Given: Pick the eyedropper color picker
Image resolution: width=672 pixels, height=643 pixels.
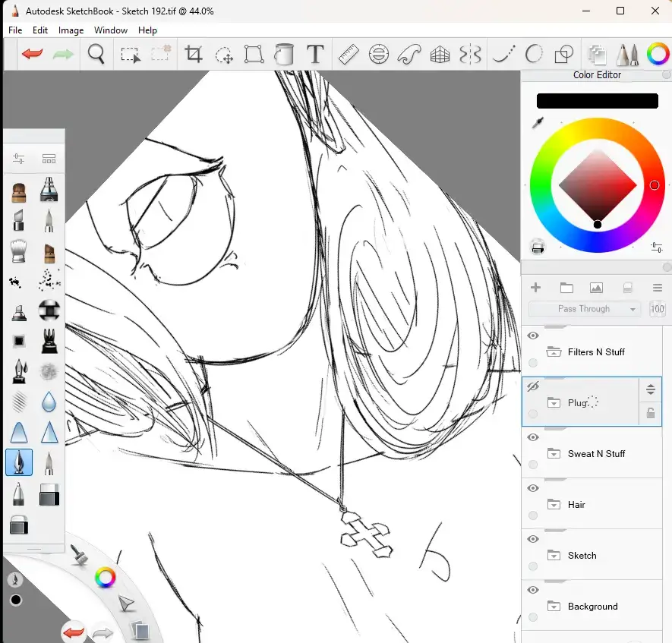Looking at the screenshot, I should [x=538, y=123].
